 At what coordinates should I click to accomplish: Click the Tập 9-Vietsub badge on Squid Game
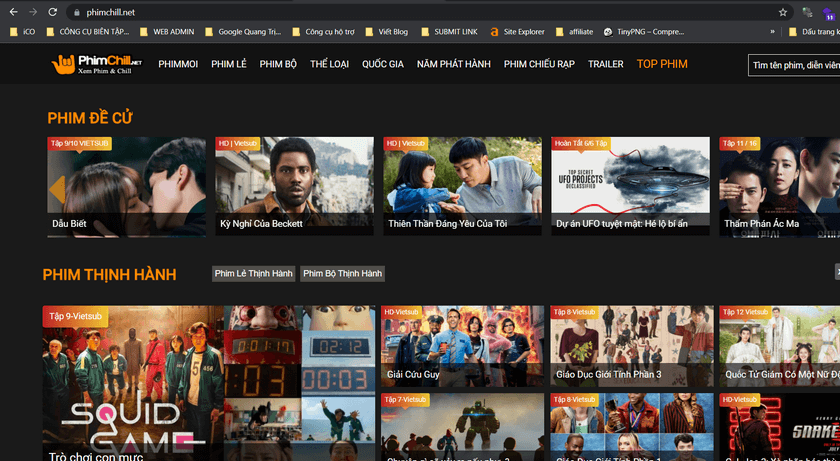click(x=75, y=316)
